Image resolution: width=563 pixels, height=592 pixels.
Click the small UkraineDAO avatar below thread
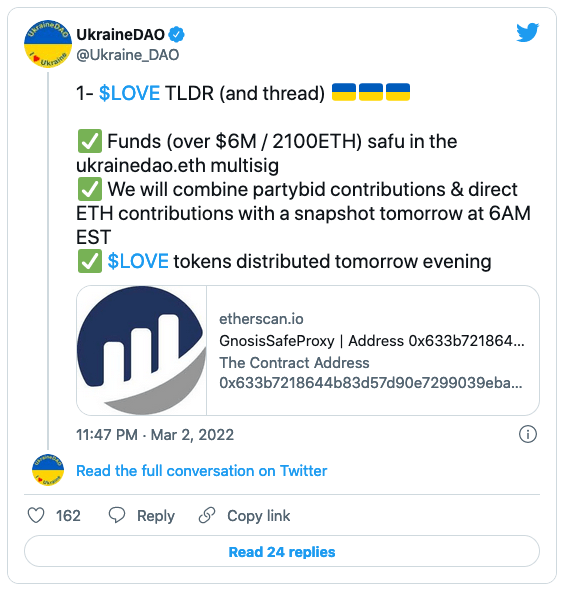48,470
